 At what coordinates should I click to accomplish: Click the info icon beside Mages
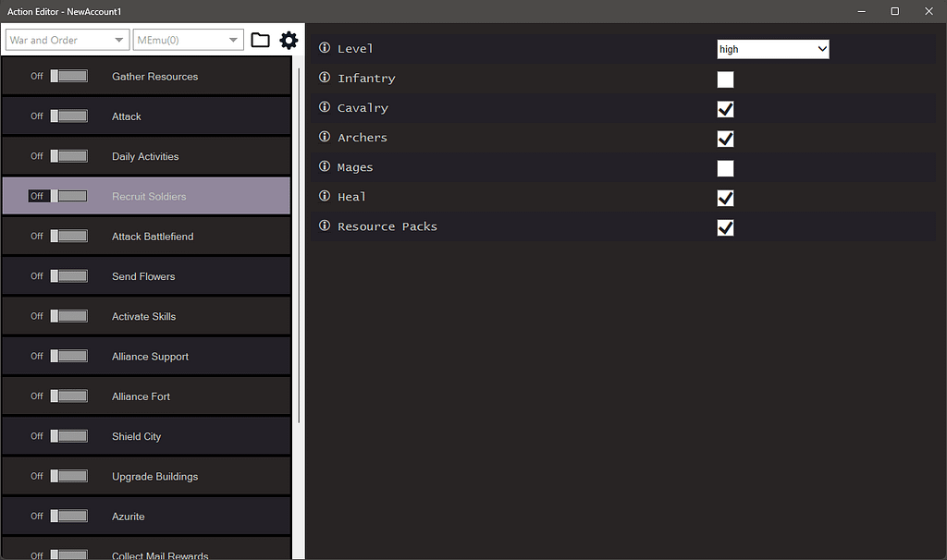click(x=323, y=167)
